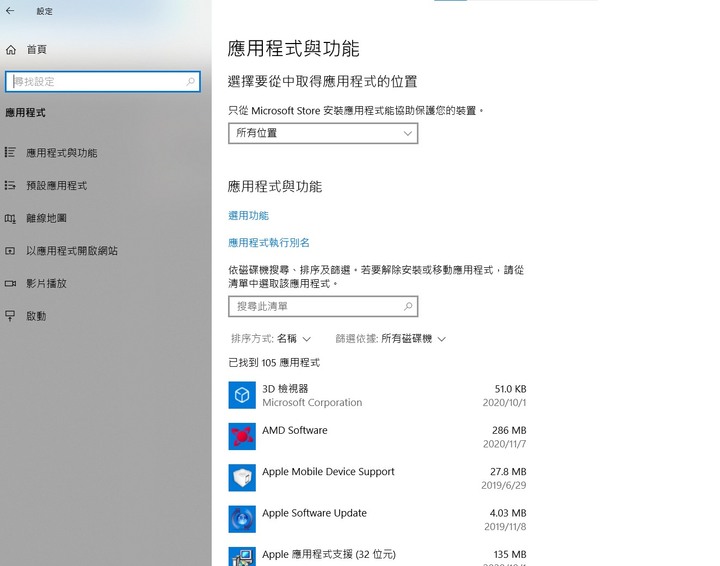Open the 應用程式執行別名 link
Viewport: 720px width, 566px height.
[269, 243]
